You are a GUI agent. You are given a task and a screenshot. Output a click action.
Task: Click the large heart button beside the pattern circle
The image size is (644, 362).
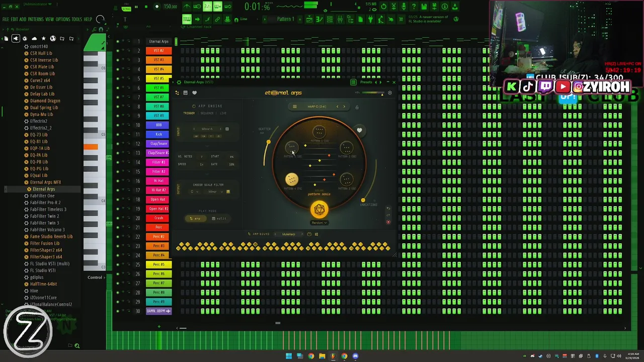(359, 130)
